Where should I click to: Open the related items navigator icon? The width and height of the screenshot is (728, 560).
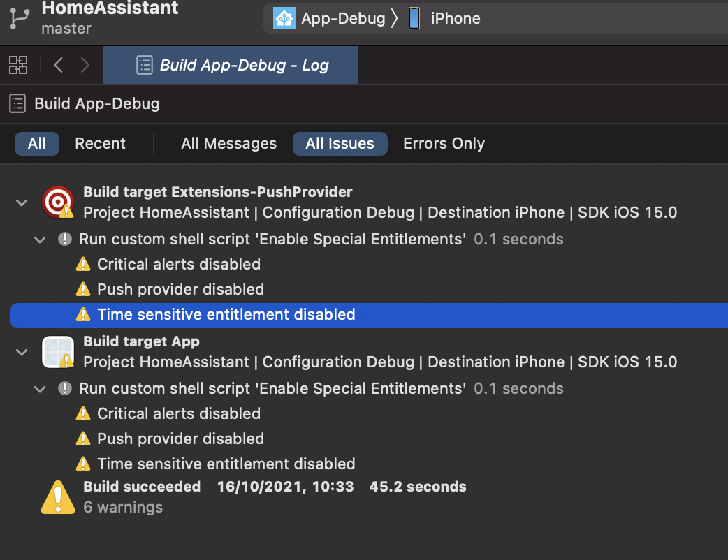(18, 64)
